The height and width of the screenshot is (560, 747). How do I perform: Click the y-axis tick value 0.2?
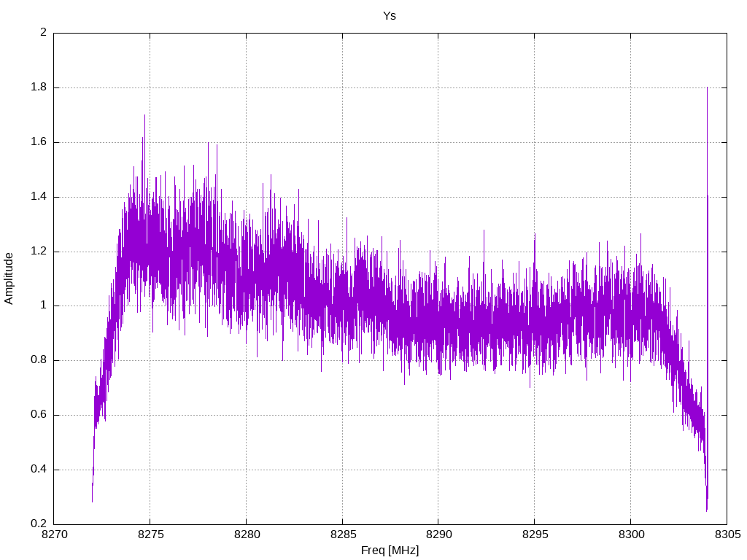coord(39,524)
